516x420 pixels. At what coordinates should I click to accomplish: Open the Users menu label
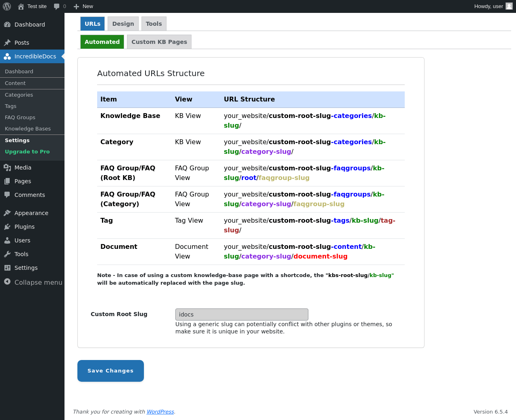click(23, 240)
